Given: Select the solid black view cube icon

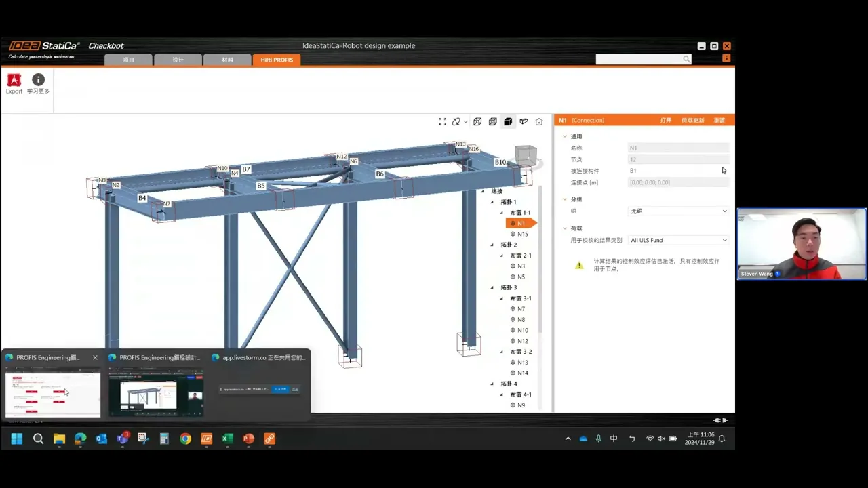Looking at the screenshot, I should [508, 121].
